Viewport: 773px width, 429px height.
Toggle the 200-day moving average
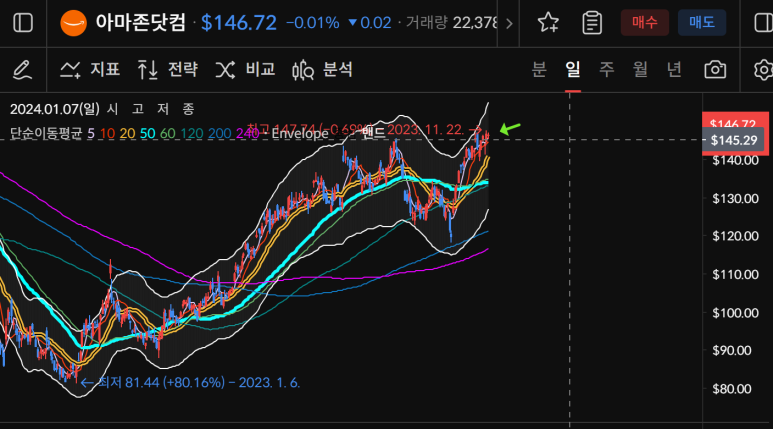coord(219,133)
